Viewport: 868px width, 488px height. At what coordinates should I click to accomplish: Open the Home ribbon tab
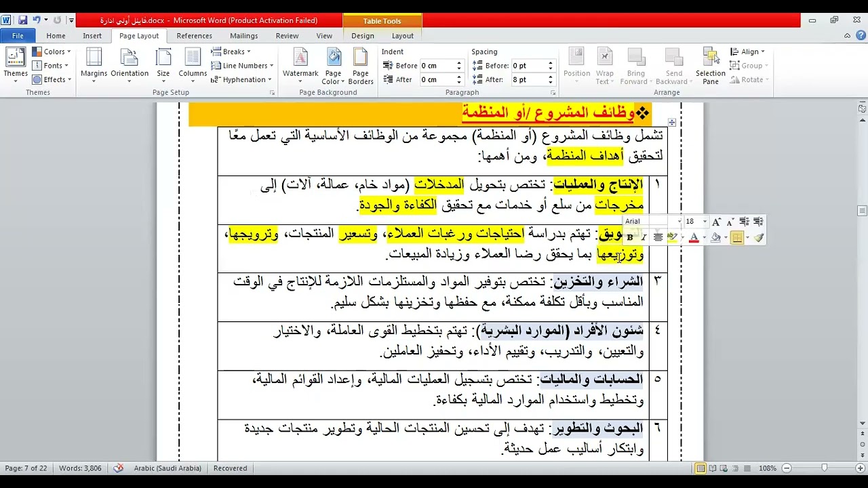[x=56, y=36]
